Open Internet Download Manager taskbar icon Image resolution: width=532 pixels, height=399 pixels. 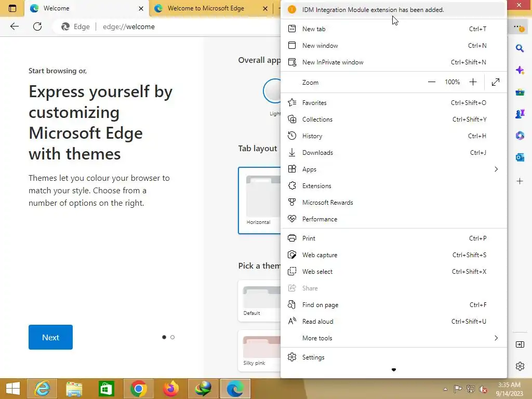(203, 389)
